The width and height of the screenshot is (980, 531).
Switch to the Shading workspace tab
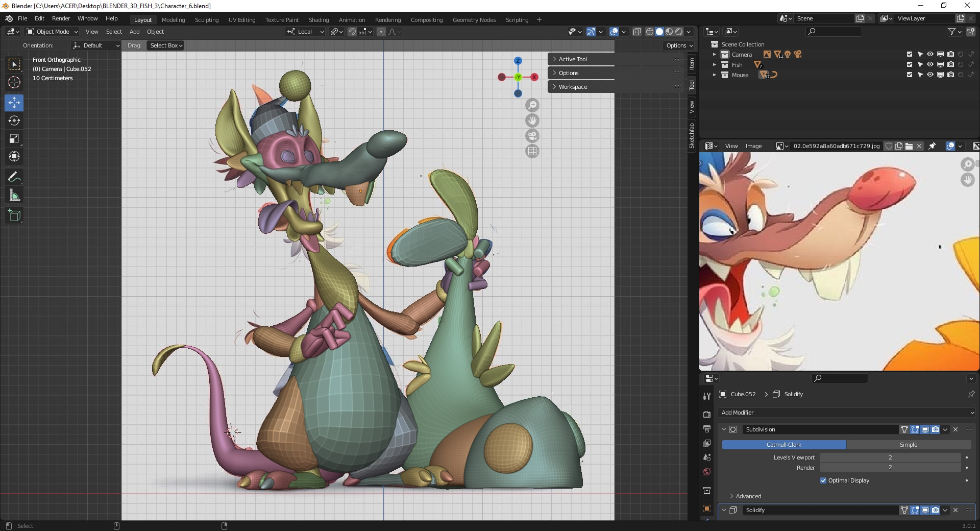click(x=318, y=20)
